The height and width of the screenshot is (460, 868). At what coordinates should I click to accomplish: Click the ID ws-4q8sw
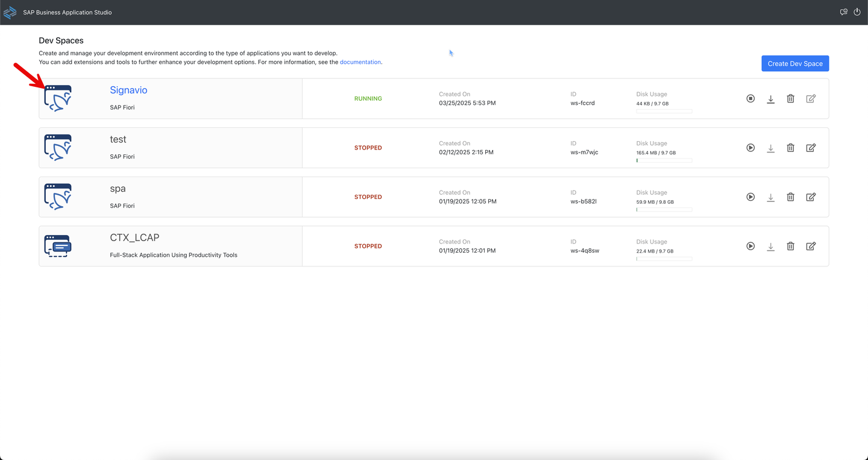pos(585,251)
